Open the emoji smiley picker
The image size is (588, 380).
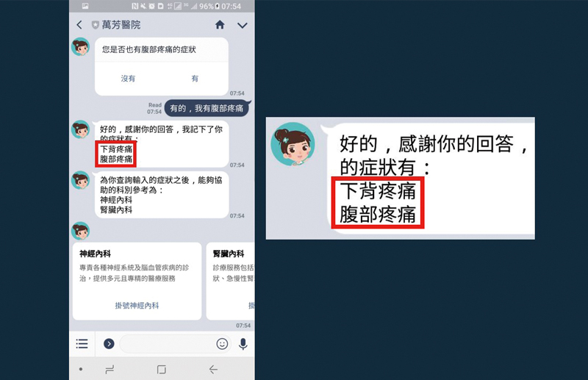[x=222, y=343]
